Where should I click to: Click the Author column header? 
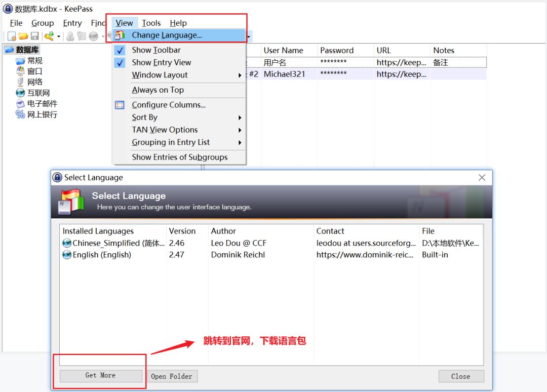(x=261, y=231)
